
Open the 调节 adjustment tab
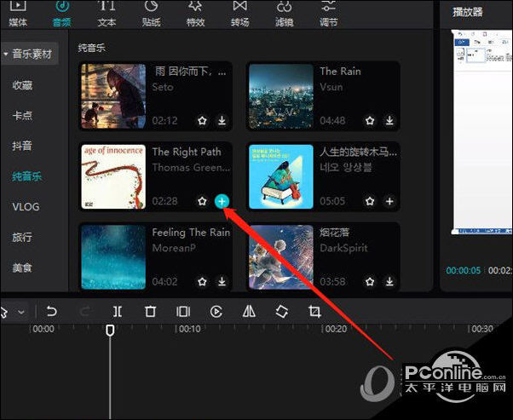[328, 14]
